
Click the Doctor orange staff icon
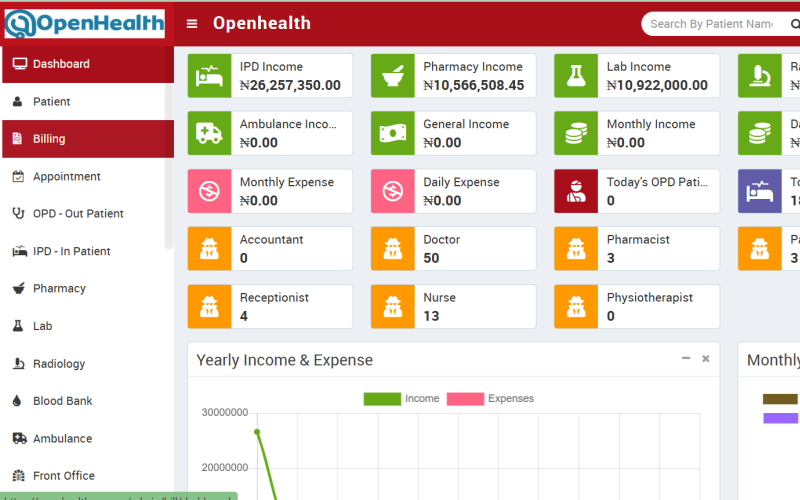tap(393, 249)
